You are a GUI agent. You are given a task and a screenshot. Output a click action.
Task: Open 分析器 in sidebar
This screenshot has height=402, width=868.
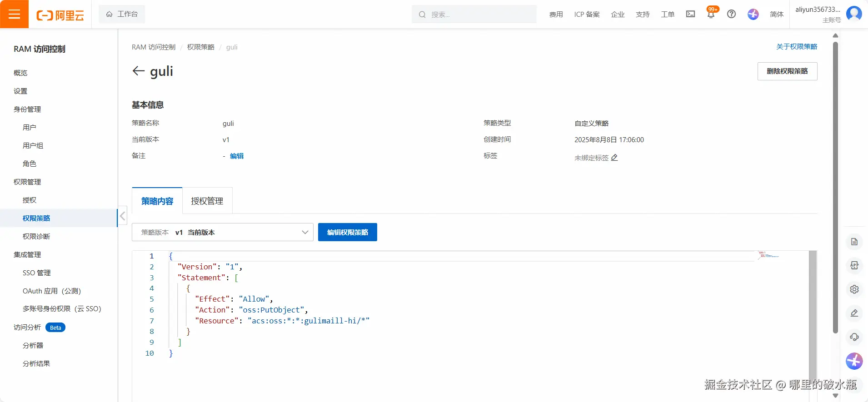click(x=33, y=345)
